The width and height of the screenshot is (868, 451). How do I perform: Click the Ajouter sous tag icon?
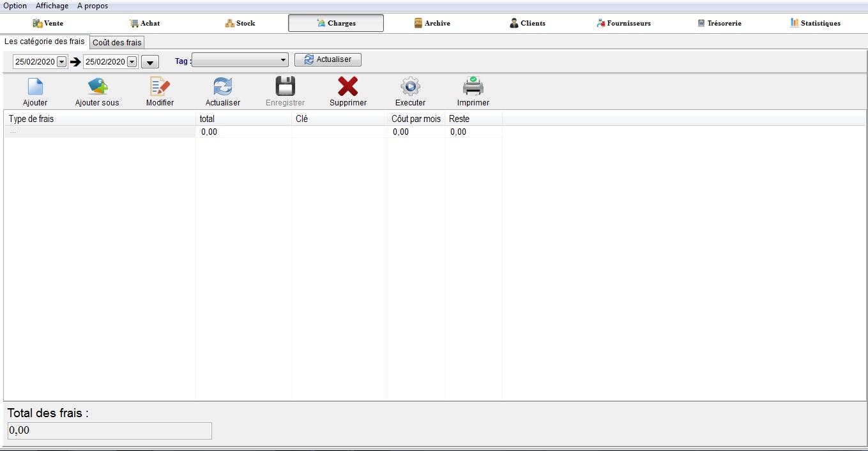[97, 87]
